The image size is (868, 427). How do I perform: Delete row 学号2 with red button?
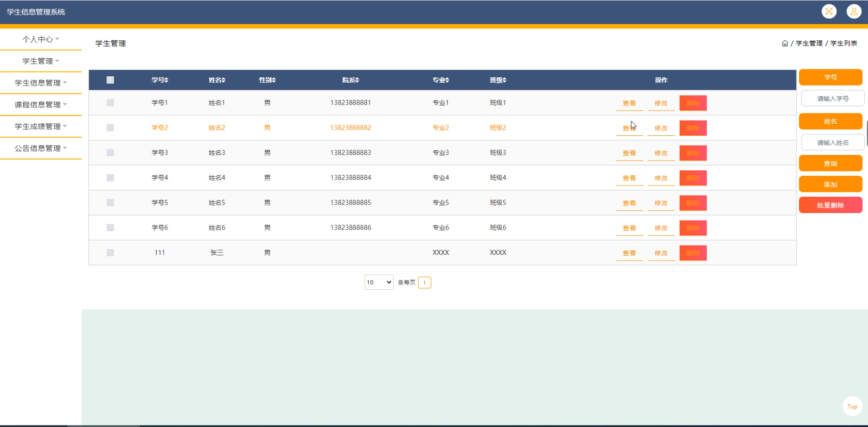click(x=693, y=128)
